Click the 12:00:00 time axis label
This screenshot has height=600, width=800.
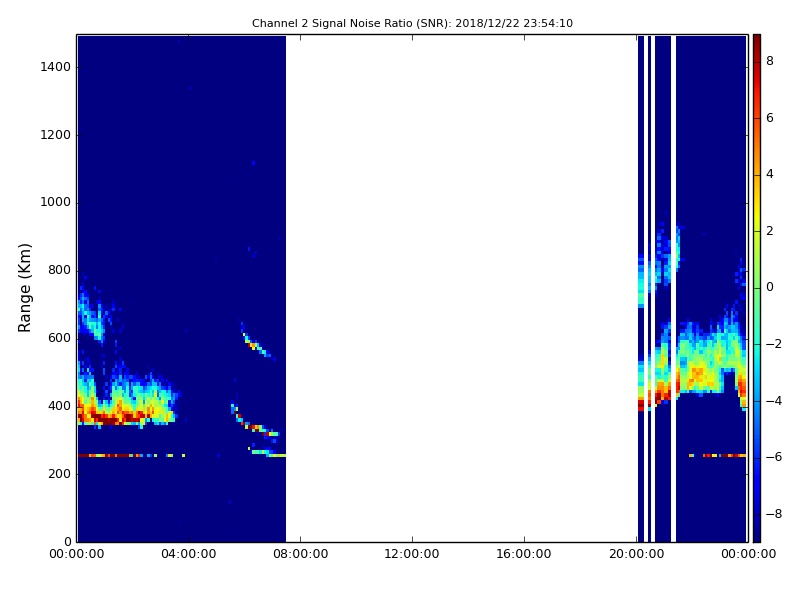(412, 554)
